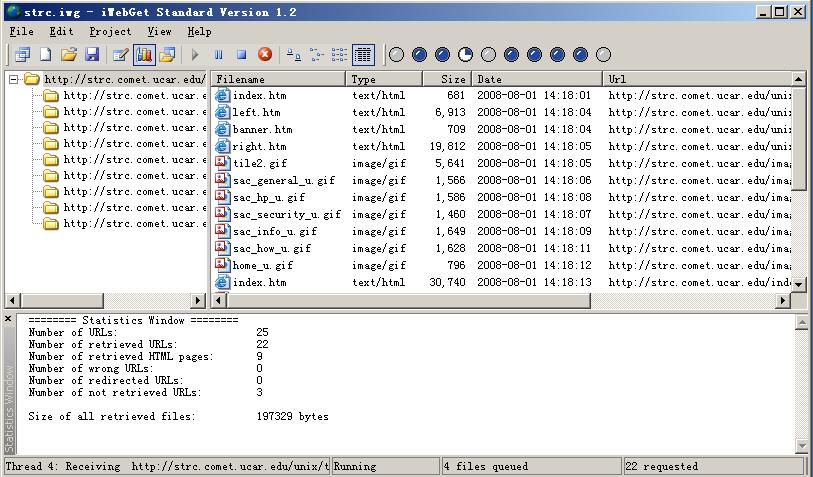Sort by the Size column header
This screenshot has height=477, width=813.
pyautogui.click(x=447, y=79)
